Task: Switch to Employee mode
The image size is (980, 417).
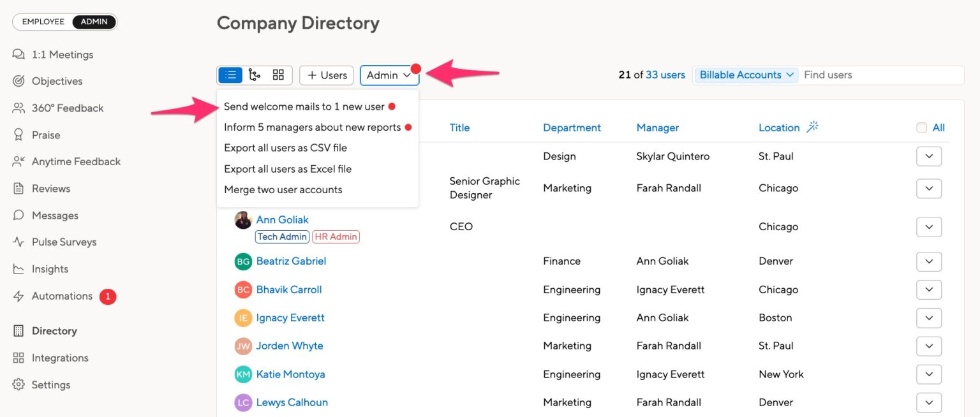Action: [x=42, y=21]
